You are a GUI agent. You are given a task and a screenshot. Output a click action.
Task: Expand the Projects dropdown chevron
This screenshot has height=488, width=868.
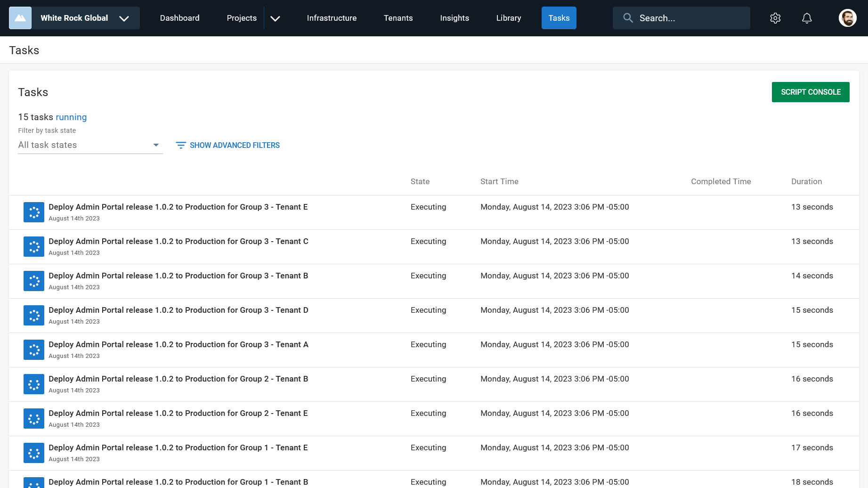(x=276, y=18)
